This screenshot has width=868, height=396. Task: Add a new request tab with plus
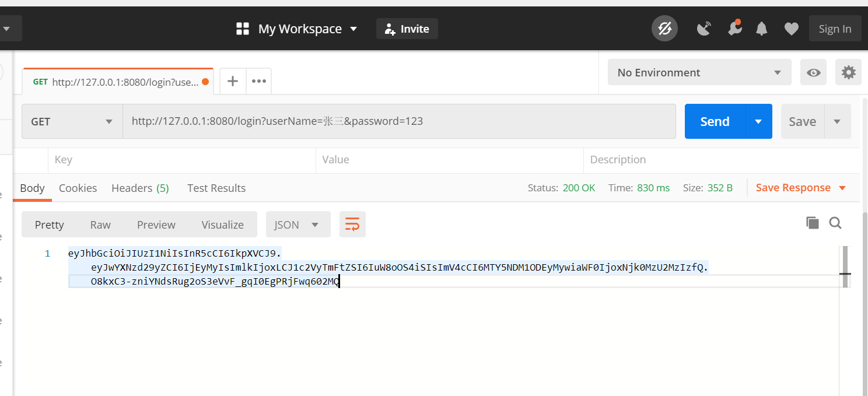pos(232,81)
